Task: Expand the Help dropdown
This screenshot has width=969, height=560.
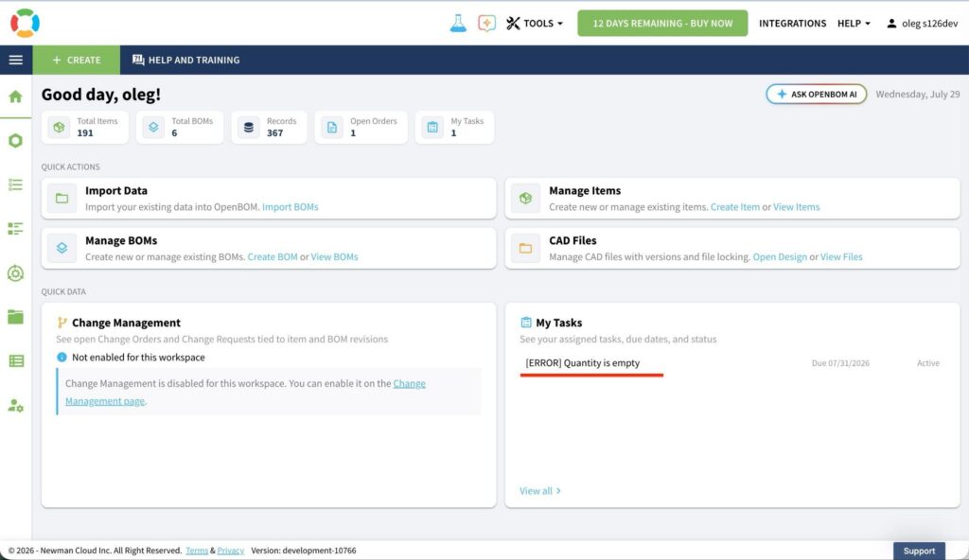Action: click(854, 24)
